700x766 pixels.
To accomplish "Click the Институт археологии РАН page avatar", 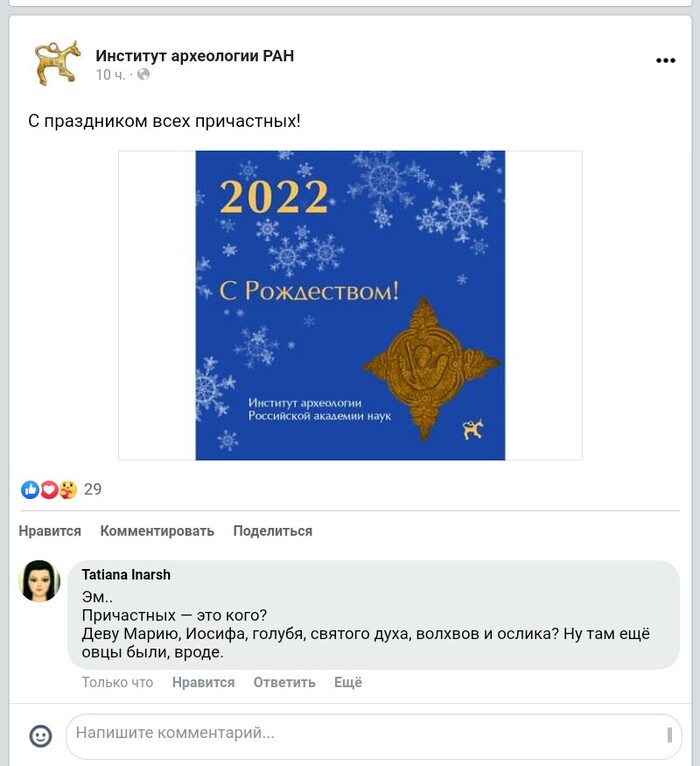I will pos(58,63).
